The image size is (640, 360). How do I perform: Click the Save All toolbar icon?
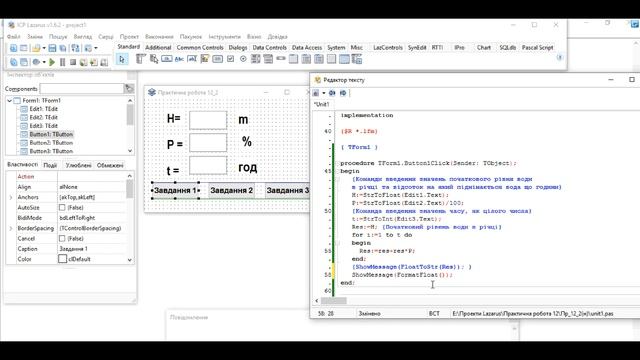(x=62, y=48)
